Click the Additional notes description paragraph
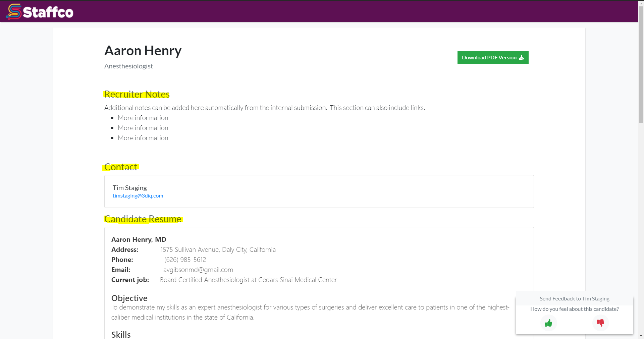644x339 pixels. tap(265, 108)
